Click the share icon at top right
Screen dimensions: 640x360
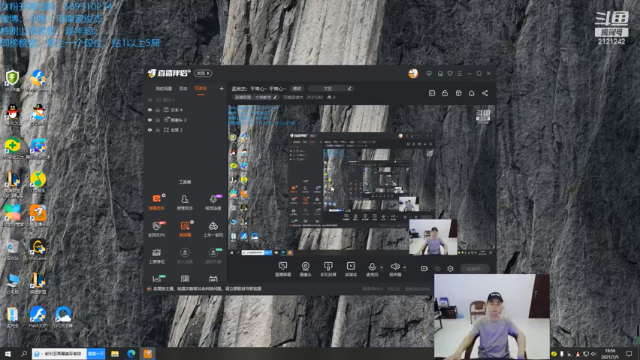[485, 93]
